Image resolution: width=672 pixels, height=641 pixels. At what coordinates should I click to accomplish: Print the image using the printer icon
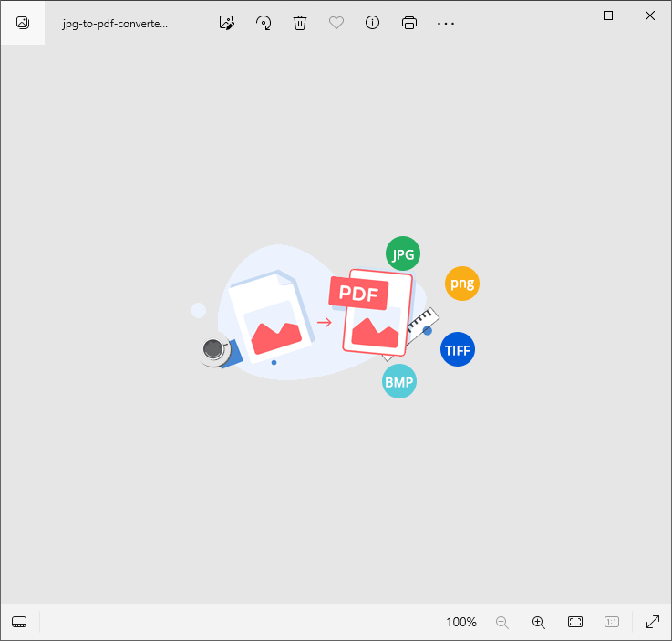tap(409, 23)
